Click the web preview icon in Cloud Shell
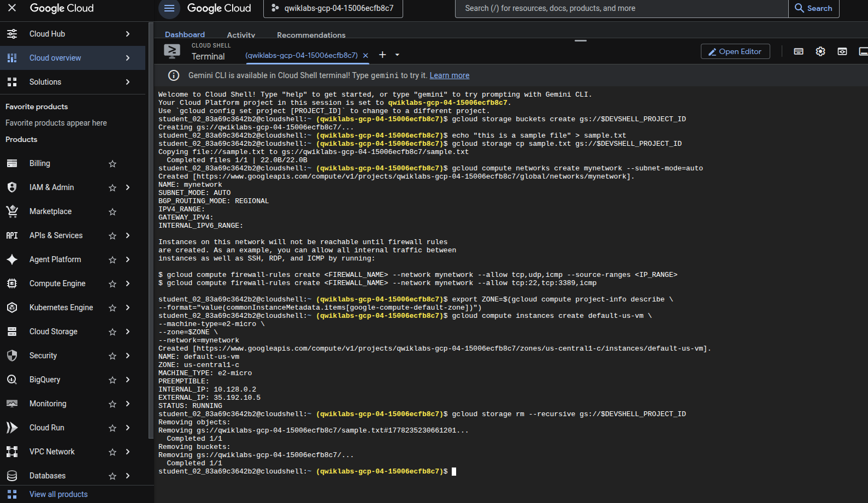The image size is (868, 503). 842,51
